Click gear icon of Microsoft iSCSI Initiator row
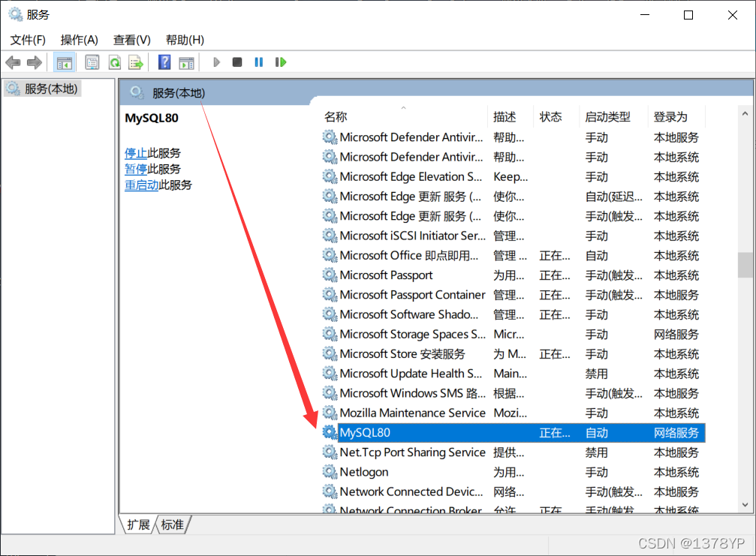Viewport: 756px width, 556px height. [x=330, y=236]
